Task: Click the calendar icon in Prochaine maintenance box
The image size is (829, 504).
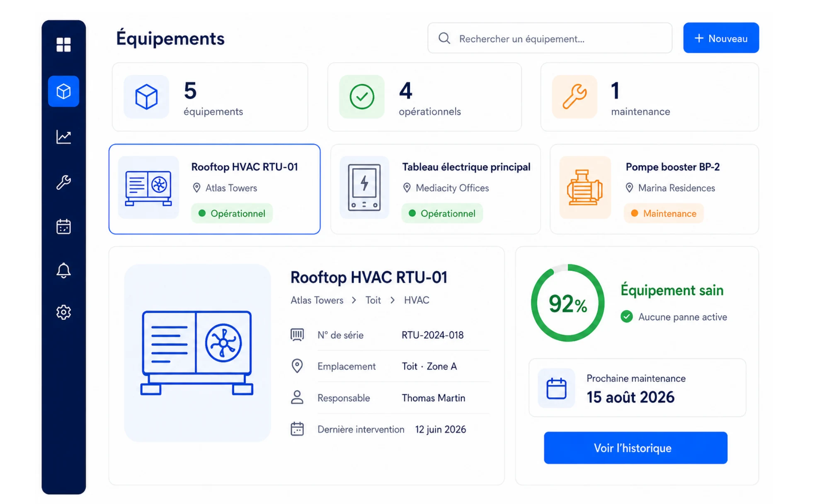Action: [556, 388]
